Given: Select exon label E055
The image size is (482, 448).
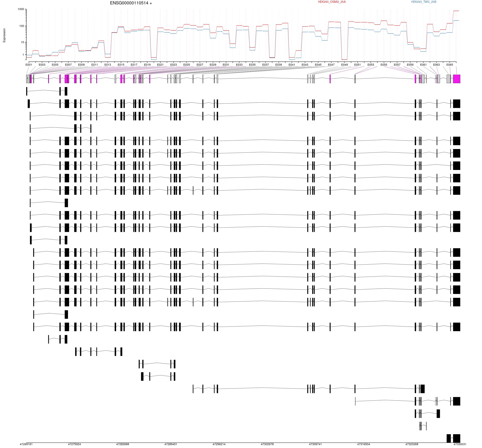Looking at the screenshot, I should [384, 65].
